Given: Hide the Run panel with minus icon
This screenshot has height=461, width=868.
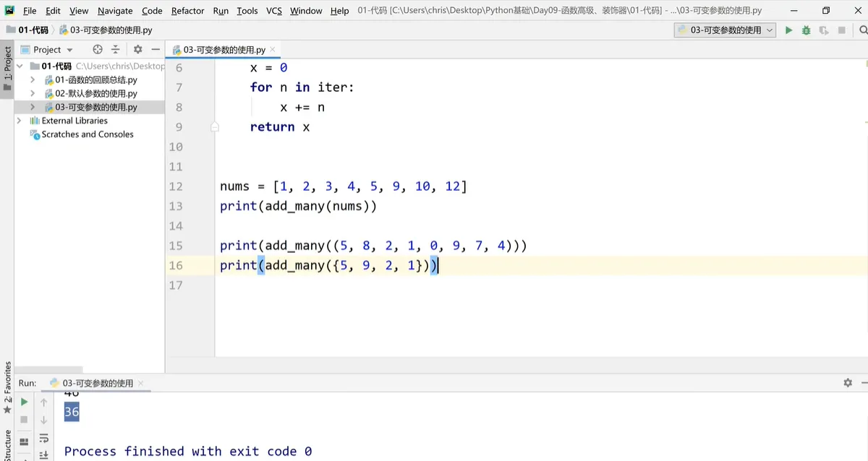Looking at the screenshot, I should click(x=865, y=383).
